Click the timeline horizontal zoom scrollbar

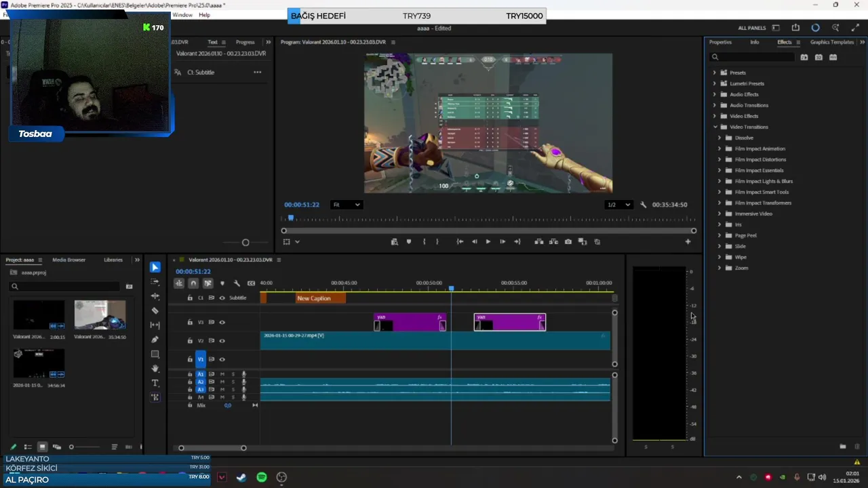(212, 447)
